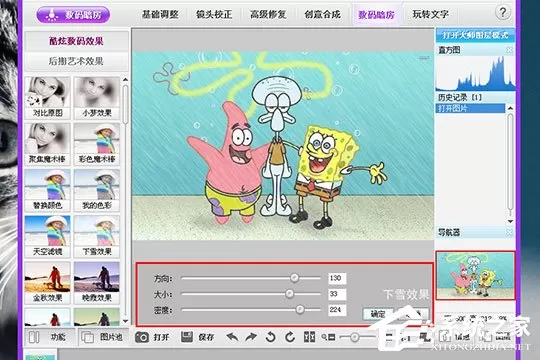The height and width of the screenshot is (360, 540).
Task: Click 打开大师图层模式 button
Action: point(475,35)
